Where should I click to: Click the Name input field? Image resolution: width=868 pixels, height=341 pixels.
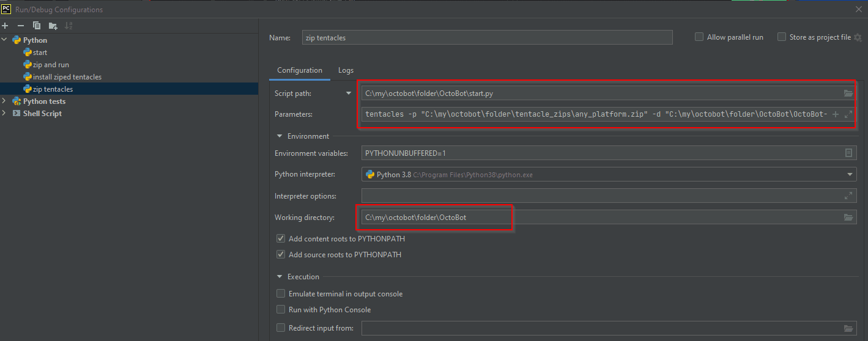[x=488, y=37]
